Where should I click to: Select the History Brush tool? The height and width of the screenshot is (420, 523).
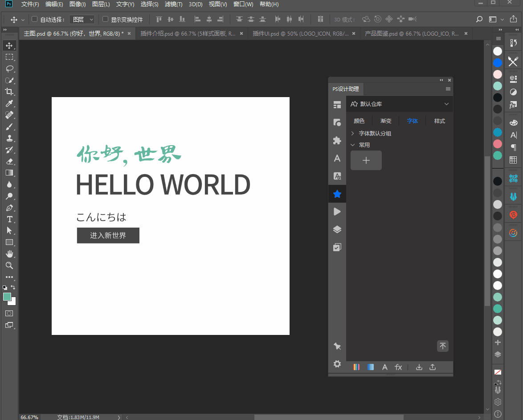[9, 150]
